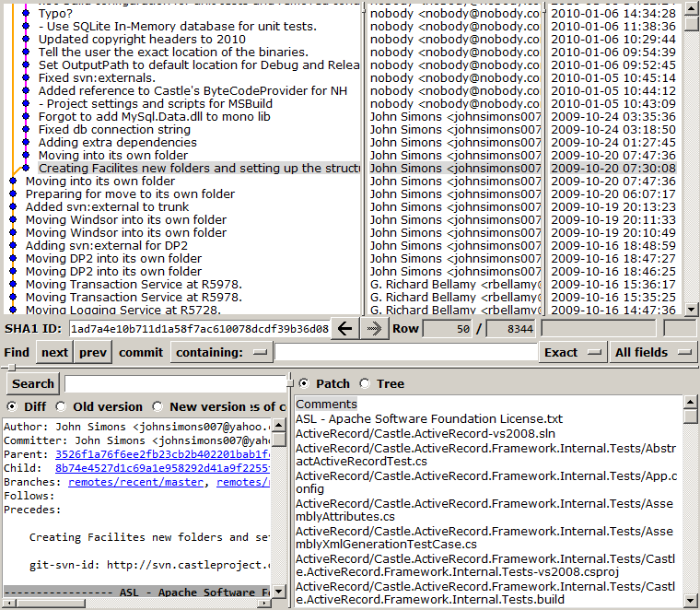Click author 'G. Richard Bellamy' on 2009-10-16 15:35:25 row
The height and width of the screenshot is (610, 700).
click(x=455, y=298)
